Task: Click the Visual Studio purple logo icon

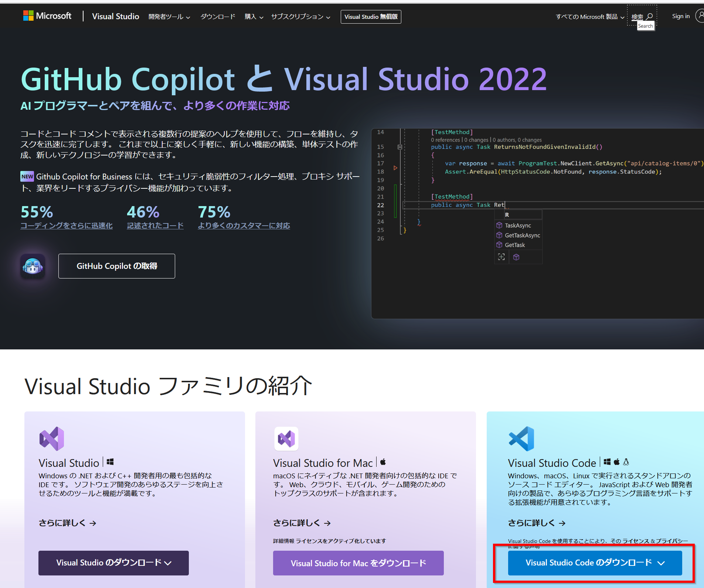Action: (52, 439)
